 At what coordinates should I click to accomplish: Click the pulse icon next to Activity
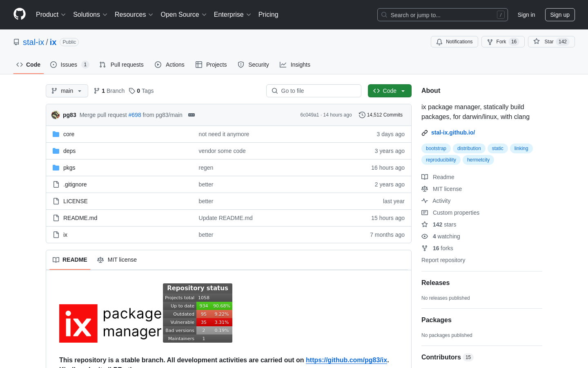point(425,201)
